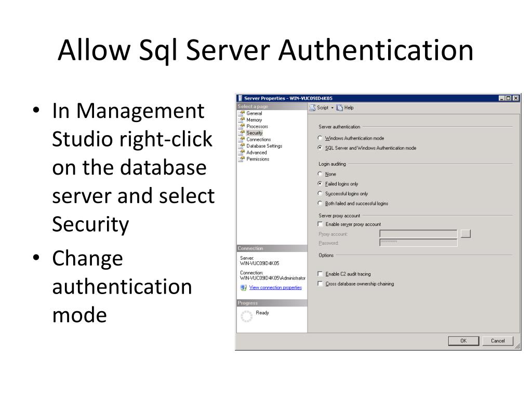Image resolution: width=532 pixels, height=399 pixels.
Task: Click the Help button label
Action: (349, 108)
